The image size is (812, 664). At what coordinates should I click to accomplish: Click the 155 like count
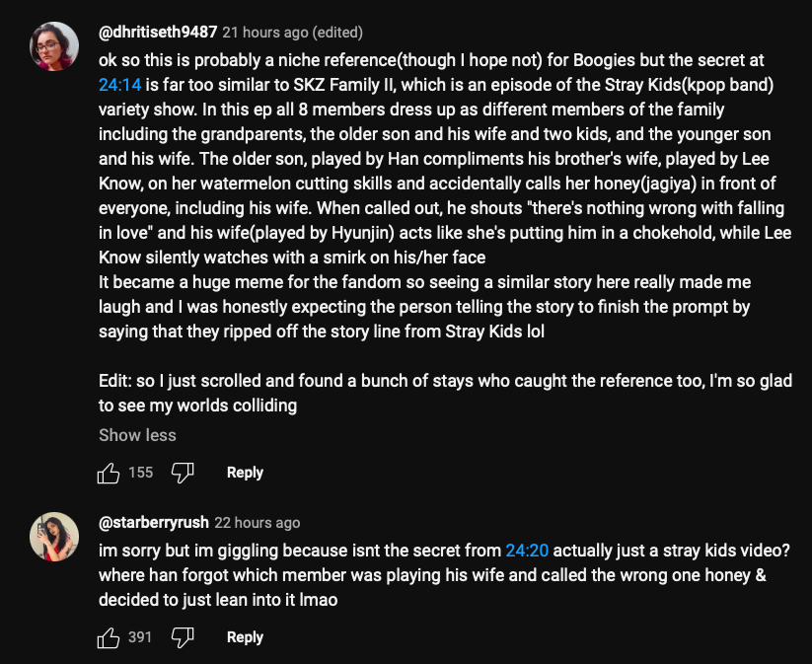[141, 473]
